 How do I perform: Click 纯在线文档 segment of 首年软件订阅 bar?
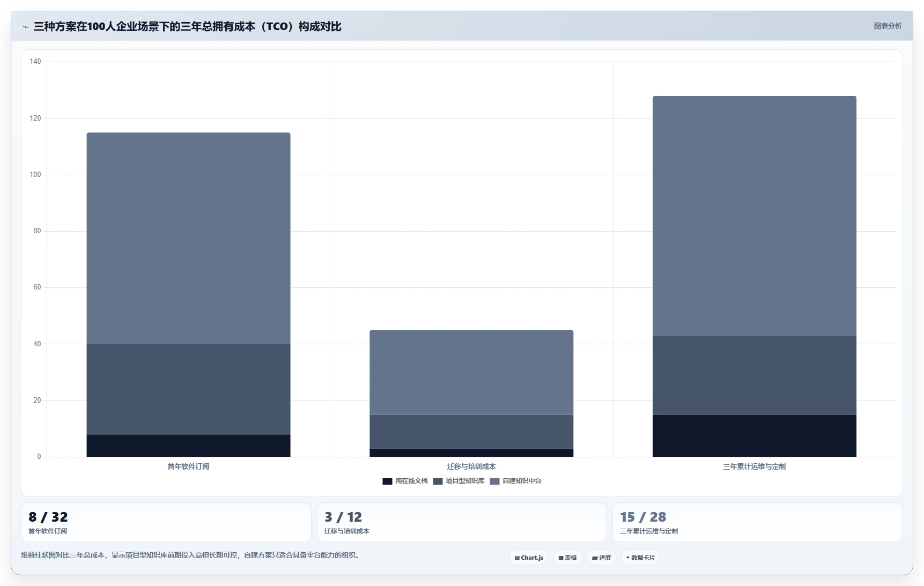click(188, 446)
